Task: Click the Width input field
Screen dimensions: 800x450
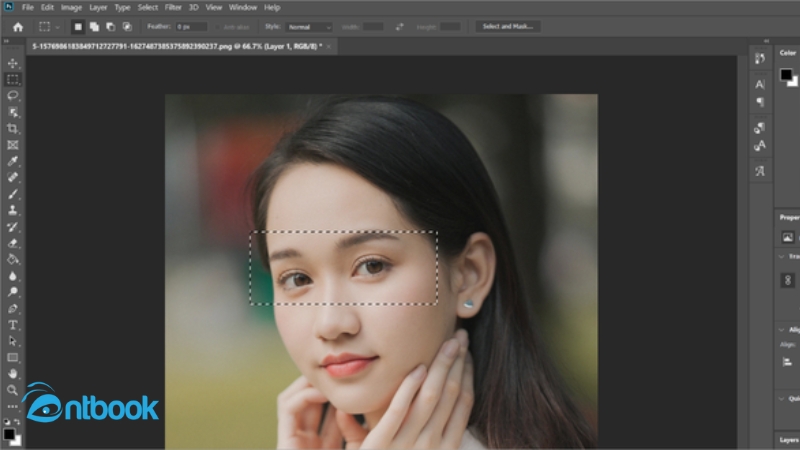Action: tap(373, 27)
